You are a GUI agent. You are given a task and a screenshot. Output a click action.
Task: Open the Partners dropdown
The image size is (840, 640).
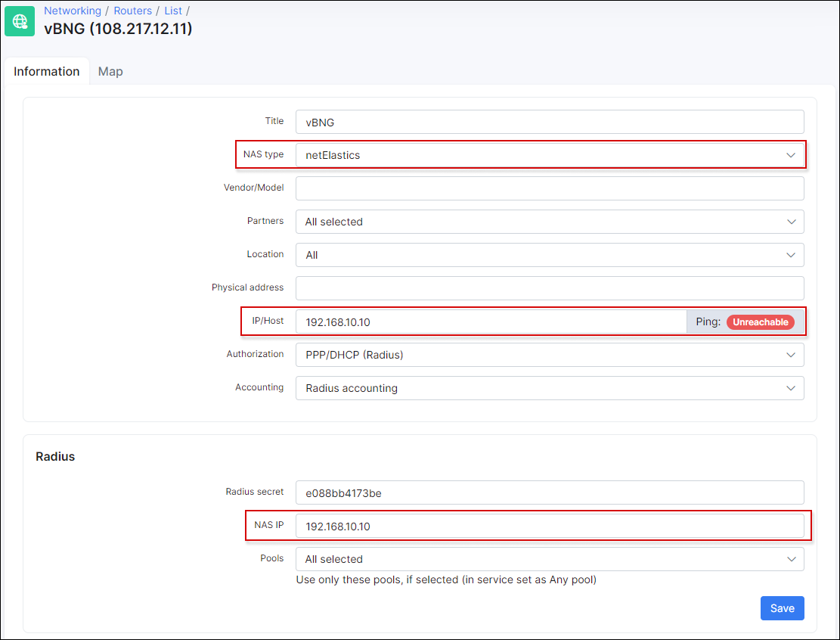550,222
